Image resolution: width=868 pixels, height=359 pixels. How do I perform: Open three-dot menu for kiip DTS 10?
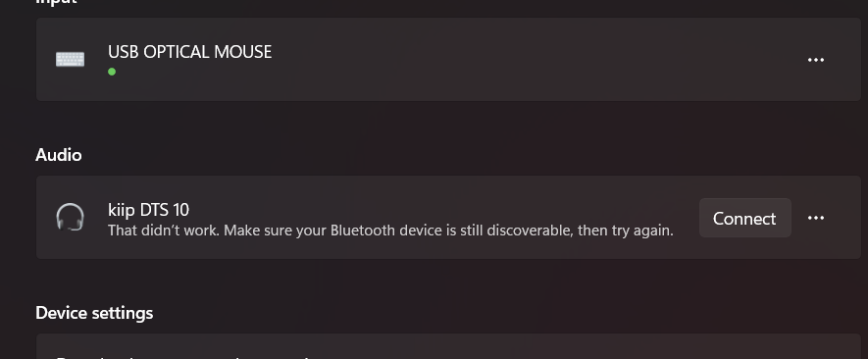[x=816, y=218]
